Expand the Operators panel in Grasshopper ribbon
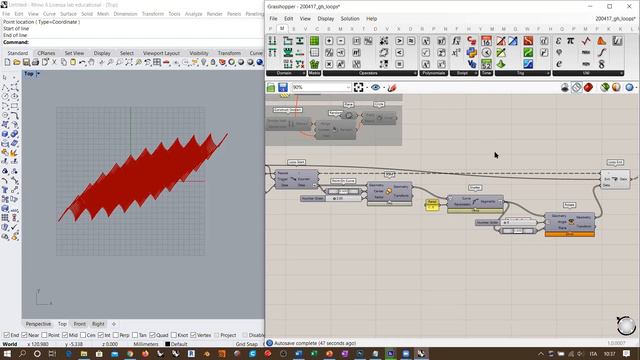The image size is (640, 360). click(x=415, y=73)
